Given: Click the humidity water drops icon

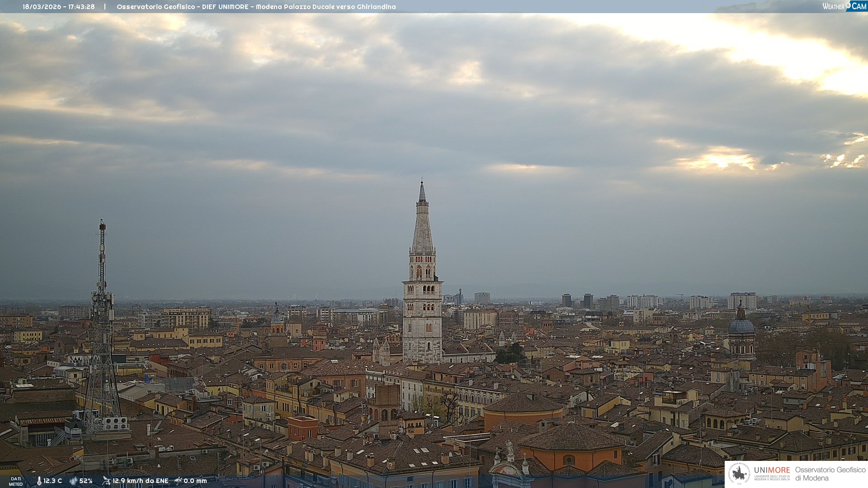Looking at the screenshot, I should point(73,481).
